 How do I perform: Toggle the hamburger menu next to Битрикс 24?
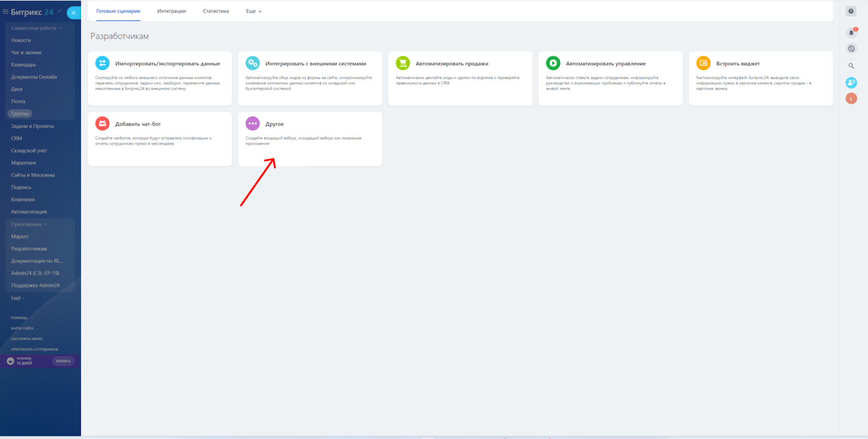(5, 11)
